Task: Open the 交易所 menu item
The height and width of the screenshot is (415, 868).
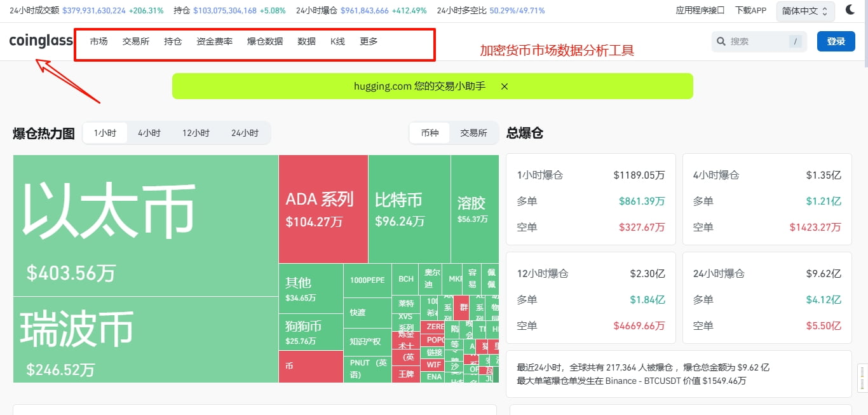Action: [135, 41]
